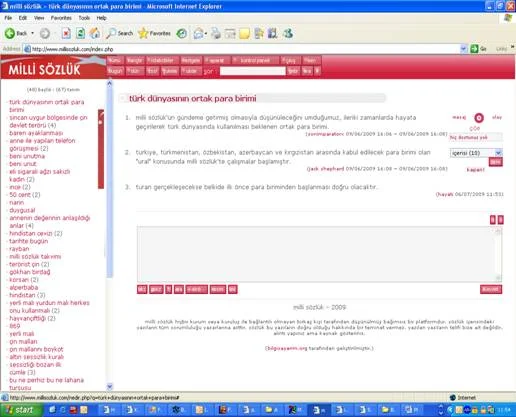Open the address bar URL dropdown

click(463, 49)
